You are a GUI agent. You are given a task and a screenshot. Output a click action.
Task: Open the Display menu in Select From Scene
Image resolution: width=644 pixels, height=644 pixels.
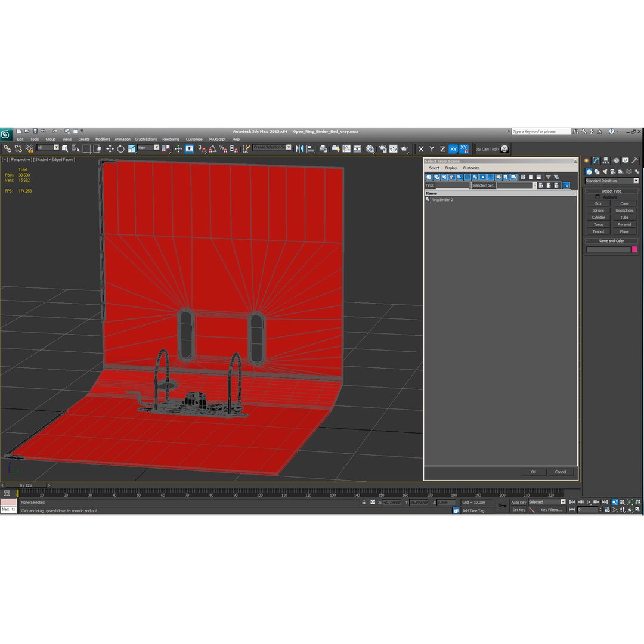(x=451, y=168)
